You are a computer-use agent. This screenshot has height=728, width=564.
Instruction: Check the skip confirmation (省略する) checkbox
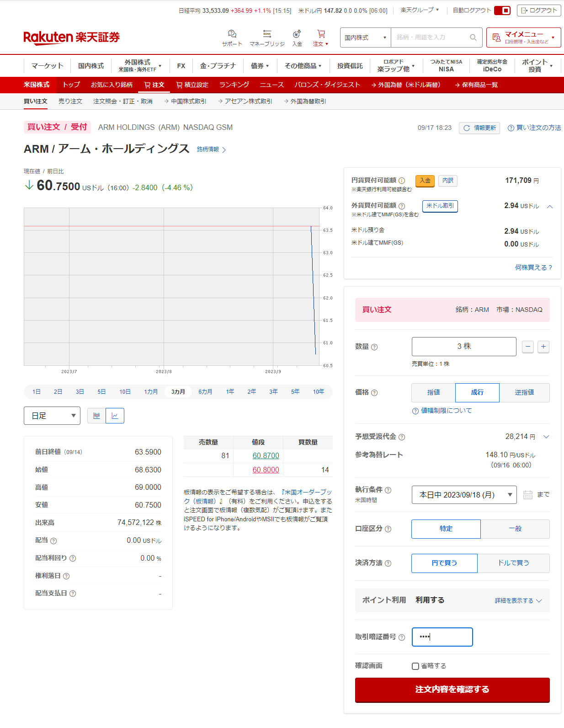click(x=415, y=666)
